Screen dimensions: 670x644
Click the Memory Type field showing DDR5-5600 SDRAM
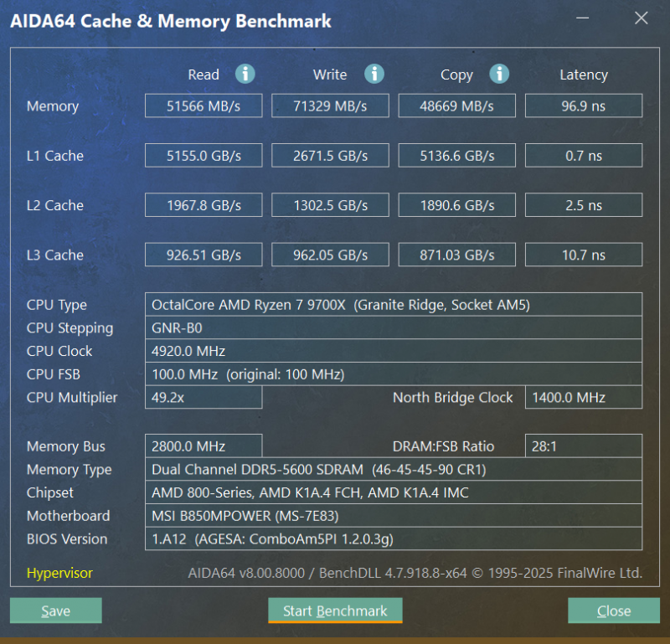tap(394, 470)
